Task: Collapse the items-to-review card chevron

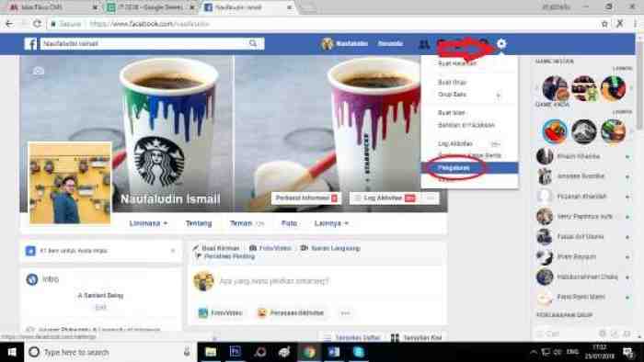Action: [x=173, y=251]
